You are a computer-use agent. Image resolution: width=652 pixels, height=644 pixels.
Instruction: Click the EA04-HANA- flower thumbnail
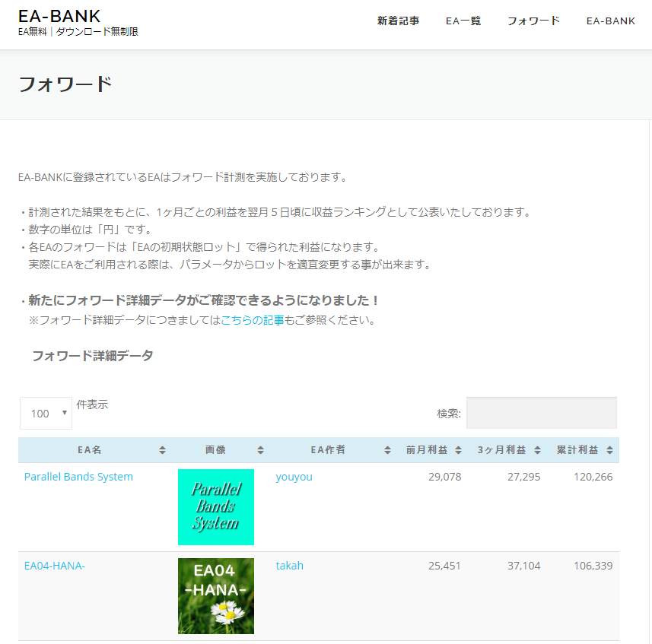coord(216,596)
